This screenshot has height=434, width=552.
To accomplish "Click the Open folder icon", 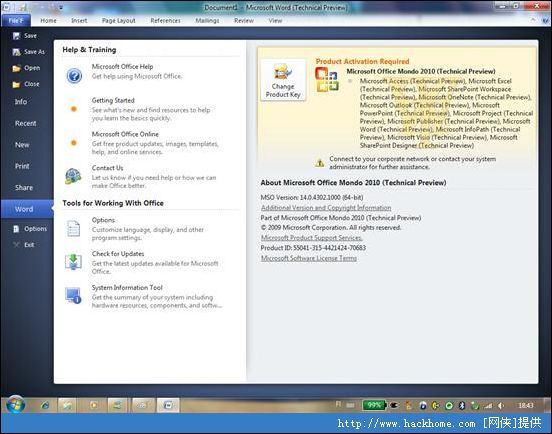I will 17,68.
